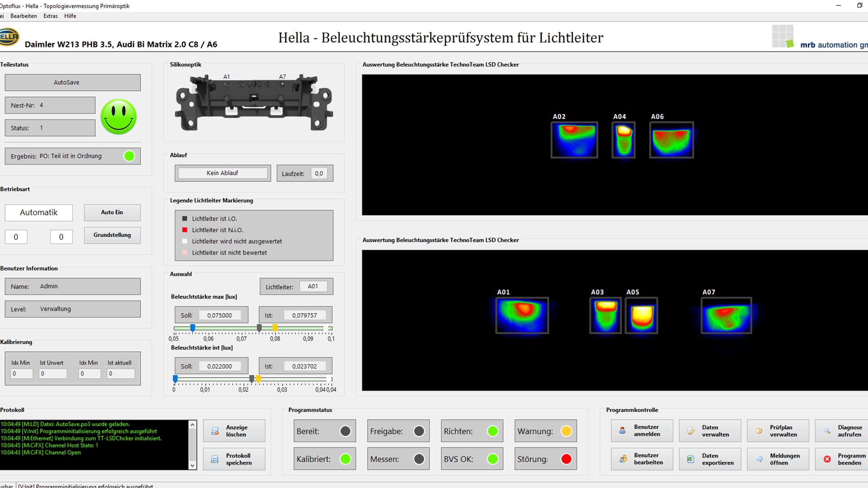This screenshot has height=488, width=868.
Task: Click the Beleuchtstärke int Soll input field
Action: click(219, 366)
